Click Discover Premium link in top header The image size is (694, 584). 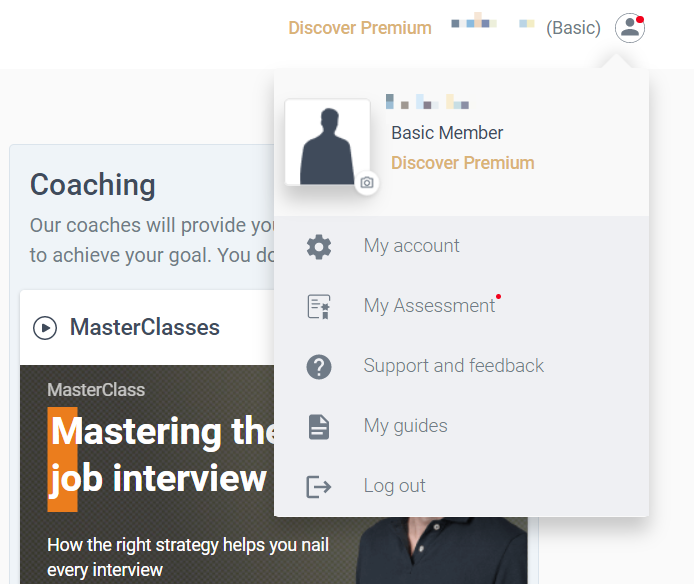click(360, 28)
